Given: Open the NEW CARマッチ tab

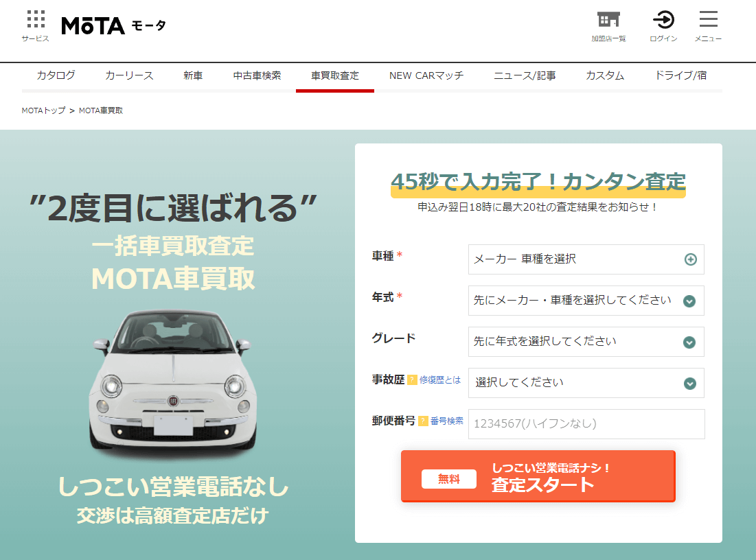Looking at the screenshot, I should [426, 75].
